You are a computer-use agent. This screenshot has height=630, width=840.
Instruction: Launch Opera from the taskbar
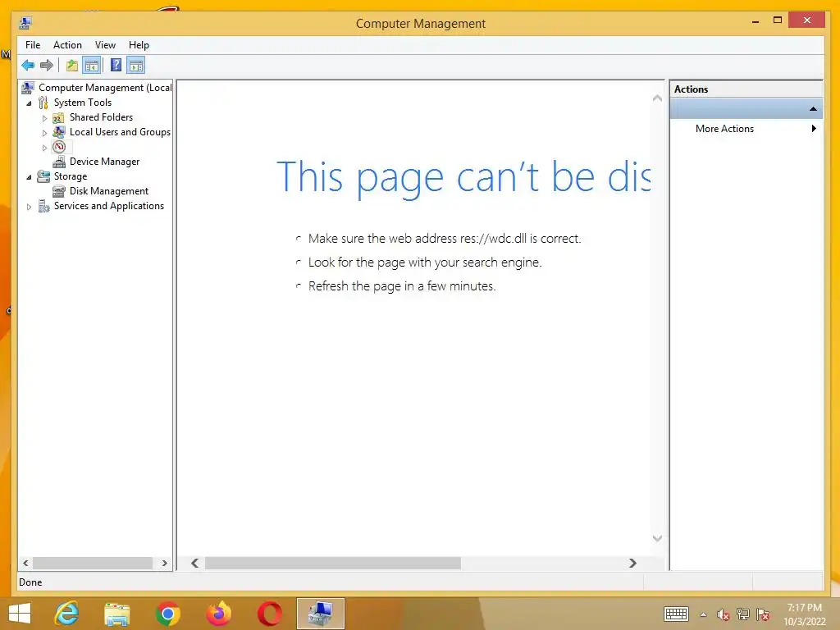click(x=269, y=614)
